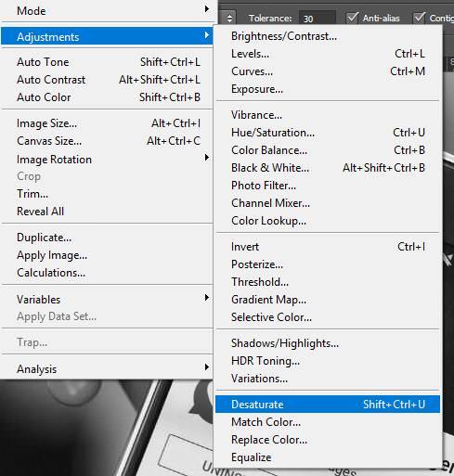Expand the Variables submenu

pos(107,299)
